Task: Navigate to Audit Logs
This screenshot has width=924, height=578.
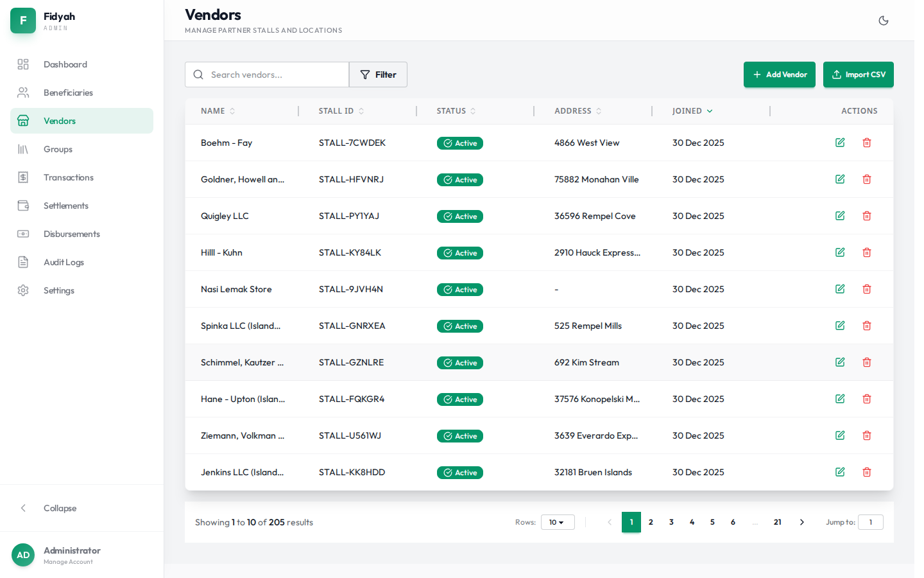Action: click(x=64, y=262)
